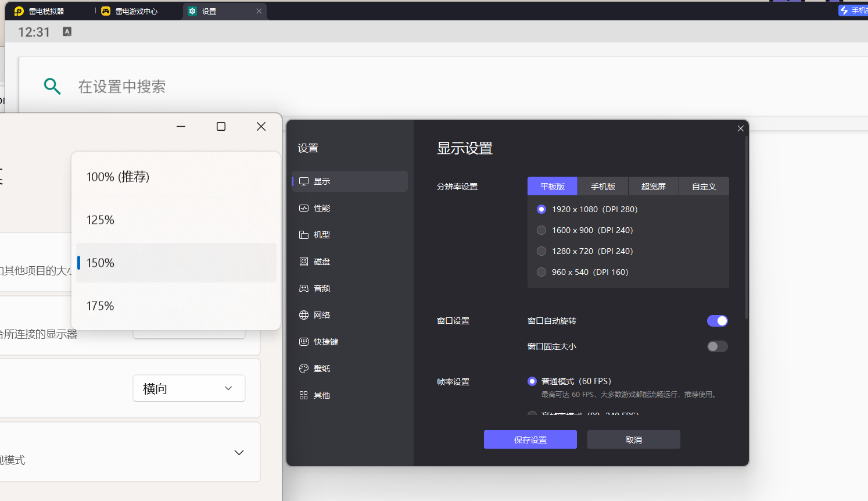Expand the 模式 section chevron
Screen dimensions: 868x501
tap(239, 453)
